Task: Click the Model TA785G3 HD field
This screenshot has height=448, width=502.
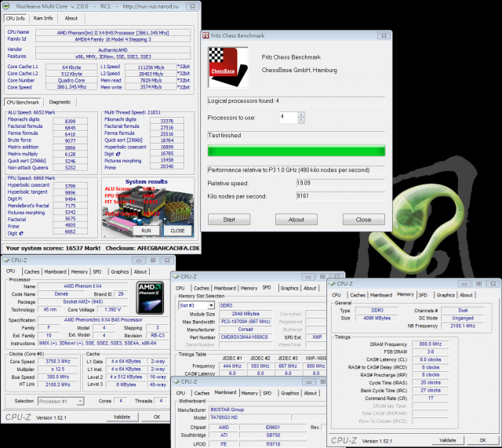Action: tap(249, 417)
